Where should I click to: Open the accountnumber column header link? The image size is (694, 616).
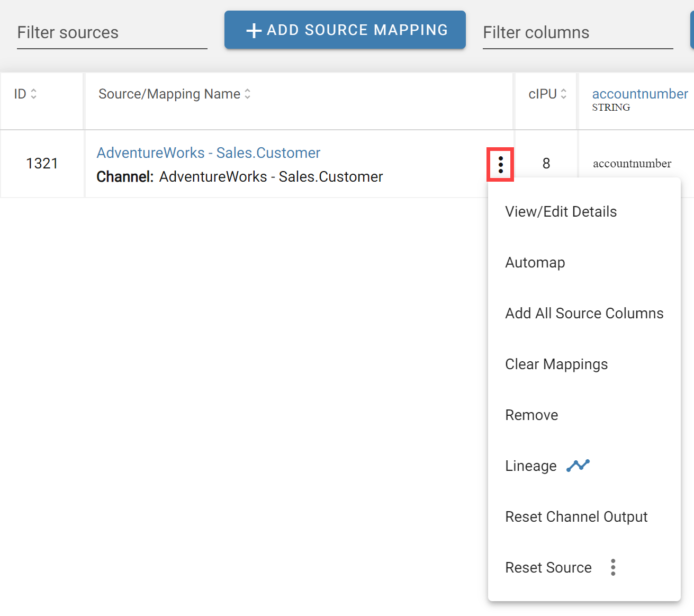(x=639, y=94)
